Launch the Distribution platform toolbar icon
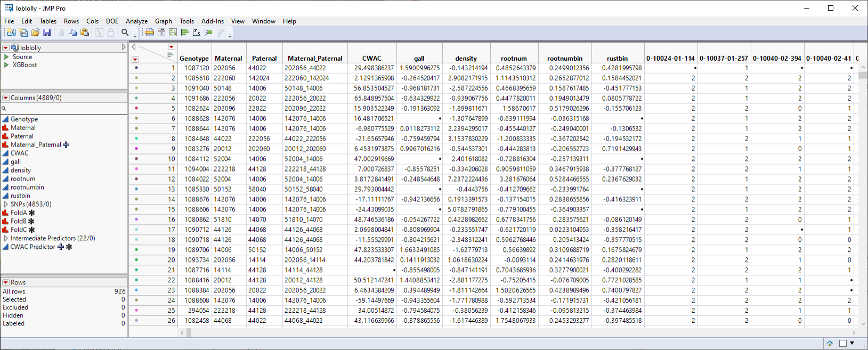This screenshot has height=350, width=868. coord(185,32)
